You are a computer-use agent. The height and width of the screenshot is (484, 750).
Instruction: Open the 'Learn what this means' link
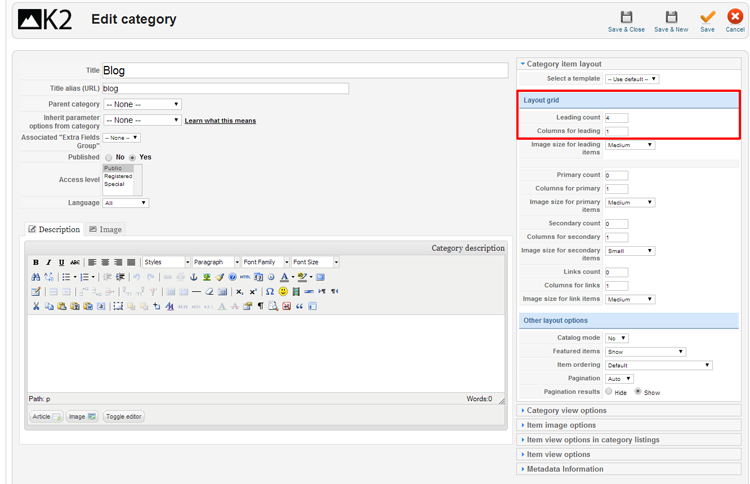click(x=220, y=121)
